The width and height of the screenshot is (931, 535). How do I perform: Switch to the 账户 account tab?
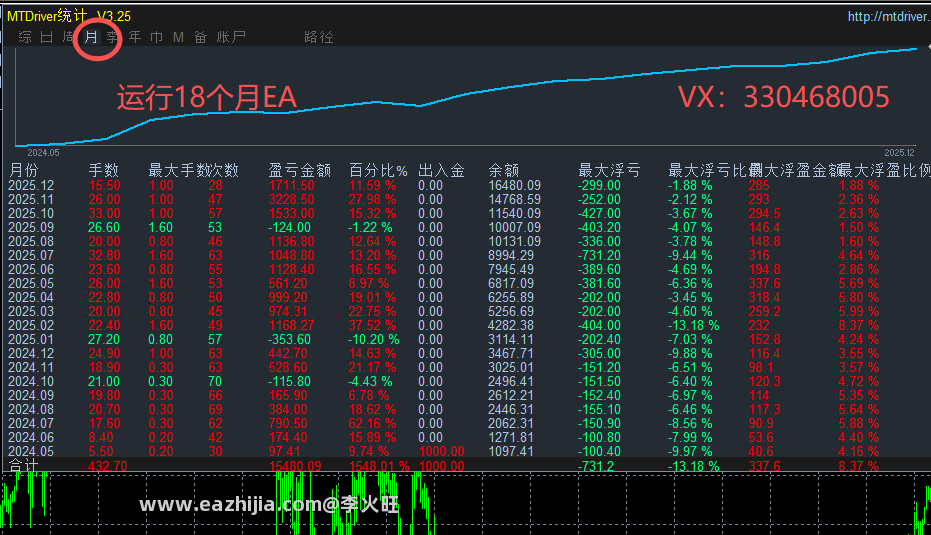[231, 37]
